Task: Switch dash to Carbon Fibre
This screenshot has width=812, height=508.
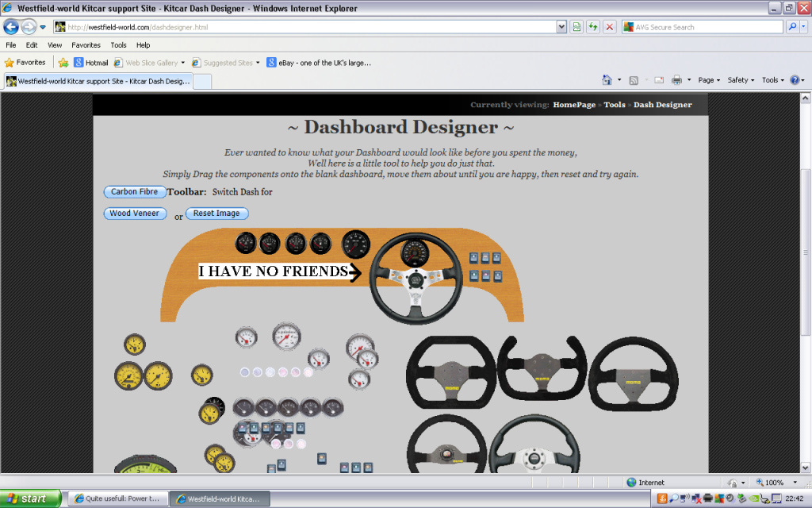Action: coord(134,191)
